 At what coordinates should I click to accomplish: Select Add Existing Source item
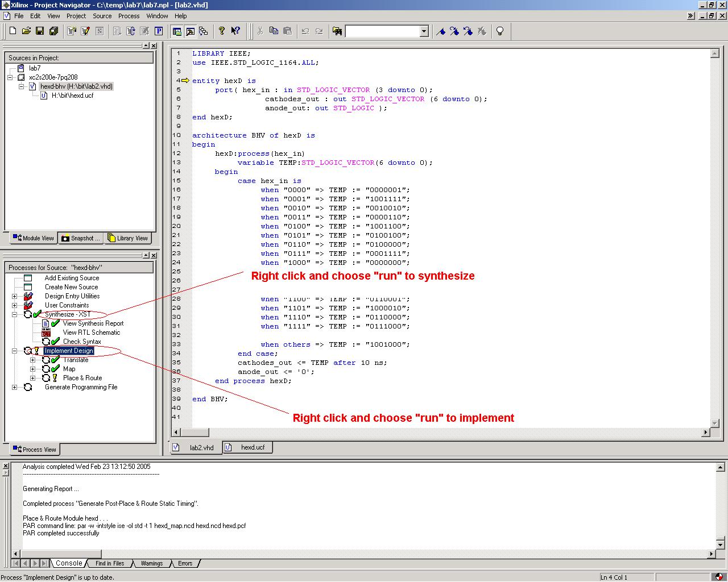click(72, 278)
